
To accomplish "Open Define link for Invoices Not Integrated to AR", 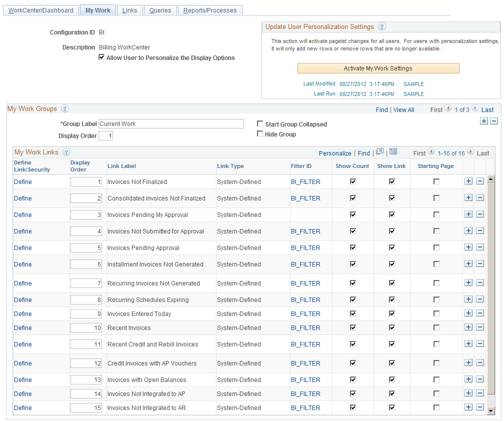I will (x=23, y=408).
